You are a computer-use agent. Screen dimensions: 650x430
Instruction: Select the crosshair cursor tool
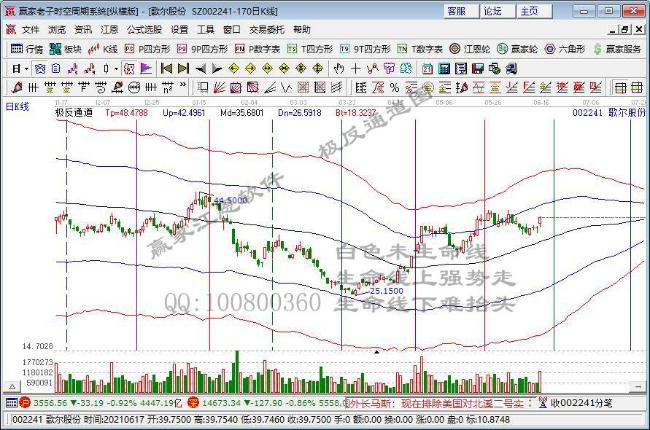[355, 68]
